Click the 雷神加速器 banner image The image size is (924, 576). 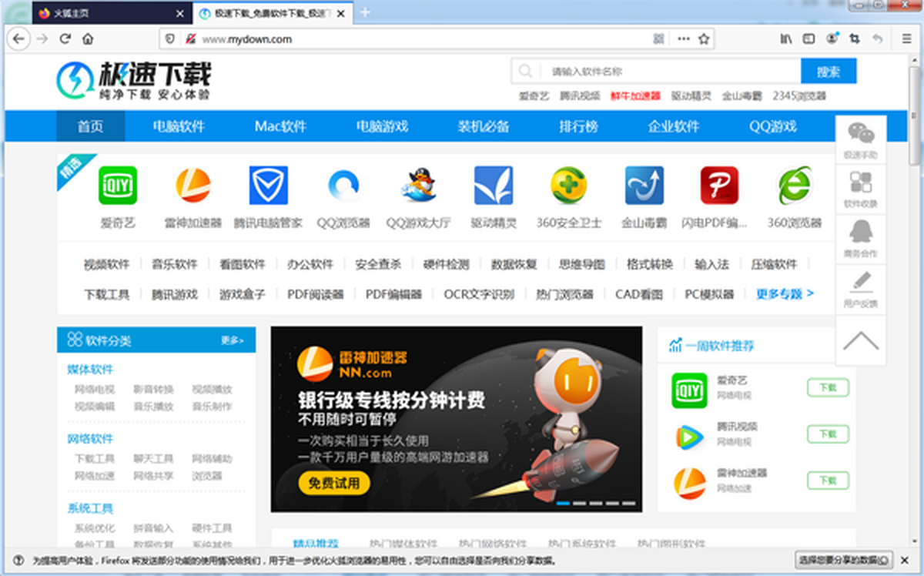point(456,419)
